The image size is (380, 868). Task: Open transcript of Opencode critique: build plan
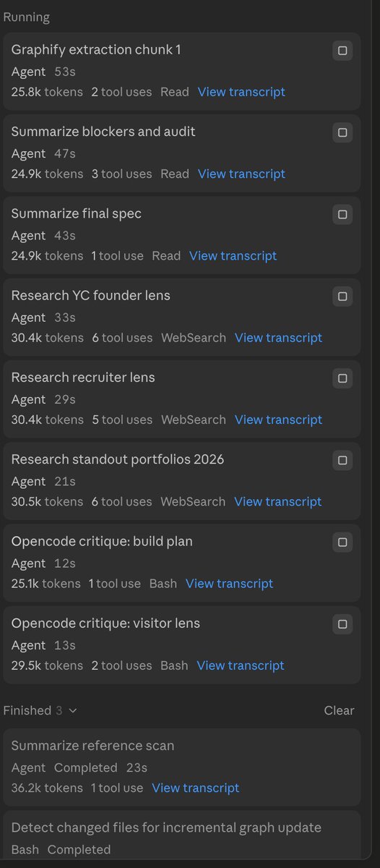click(x=229, y=583)
